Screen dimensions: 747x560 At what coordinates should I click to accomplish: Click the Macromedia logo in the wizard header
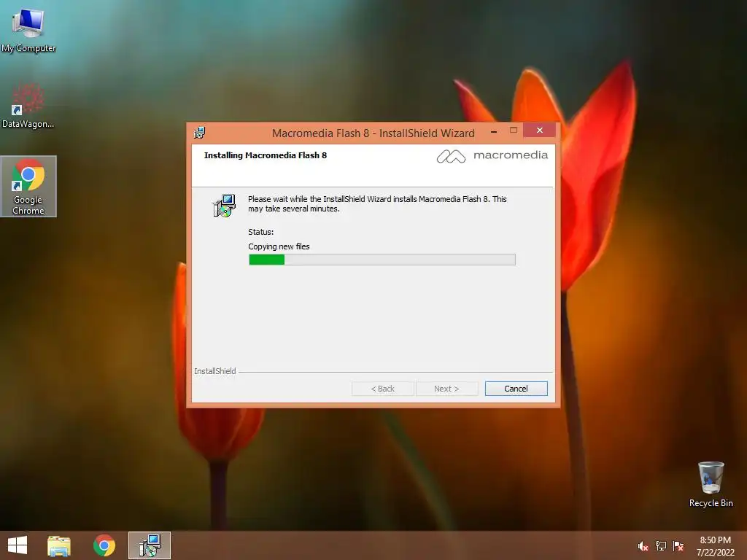(x=492, y=156)
